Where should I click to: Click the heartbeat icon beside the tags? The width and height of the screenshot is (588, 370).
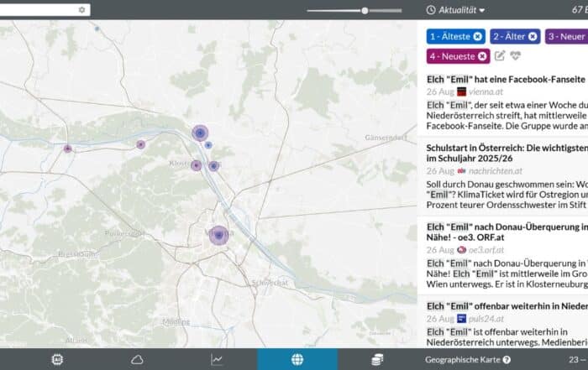[x=516, y=56]
